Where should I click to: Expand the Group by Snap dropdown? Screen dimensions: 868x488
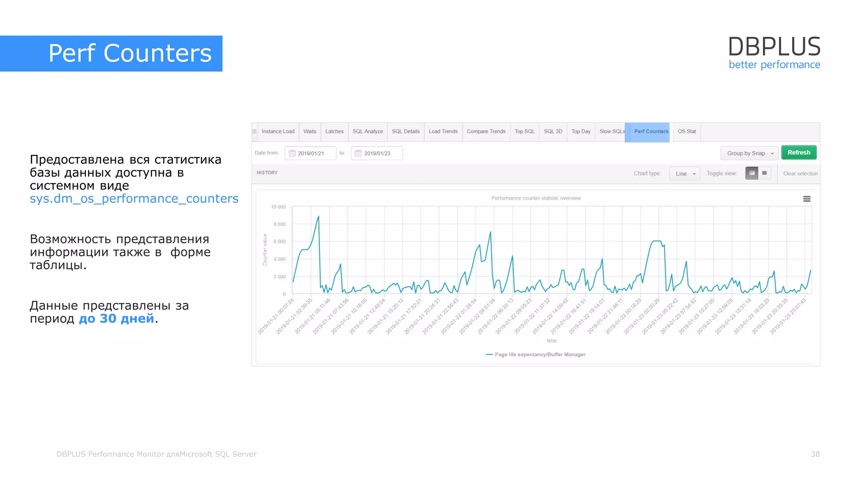click(x=749, y=153)
